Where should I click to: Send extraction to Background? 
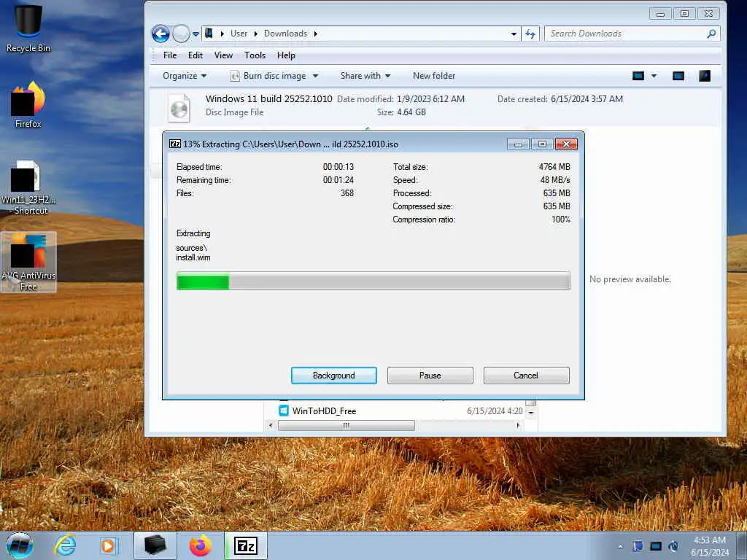(x=334, y=376)
